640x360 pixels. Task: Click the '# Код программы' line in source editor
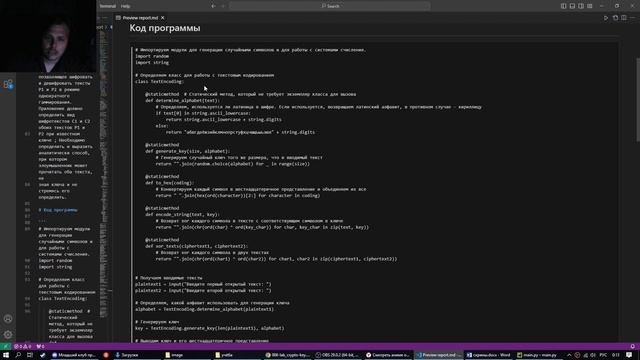pyautogui.click(x=58, y=210)
